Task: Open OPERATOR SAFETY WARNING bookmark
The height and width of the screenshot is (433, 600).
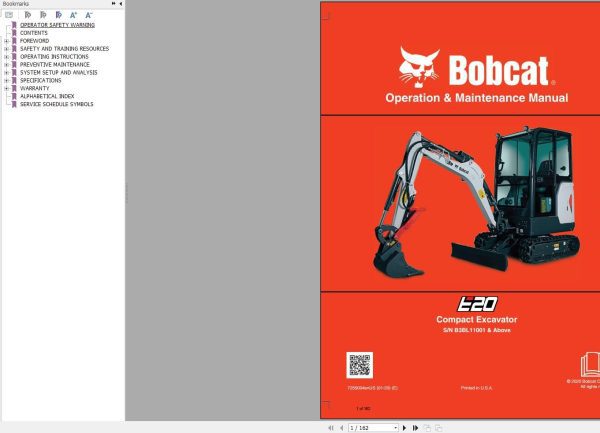Action: coord(57,25)
